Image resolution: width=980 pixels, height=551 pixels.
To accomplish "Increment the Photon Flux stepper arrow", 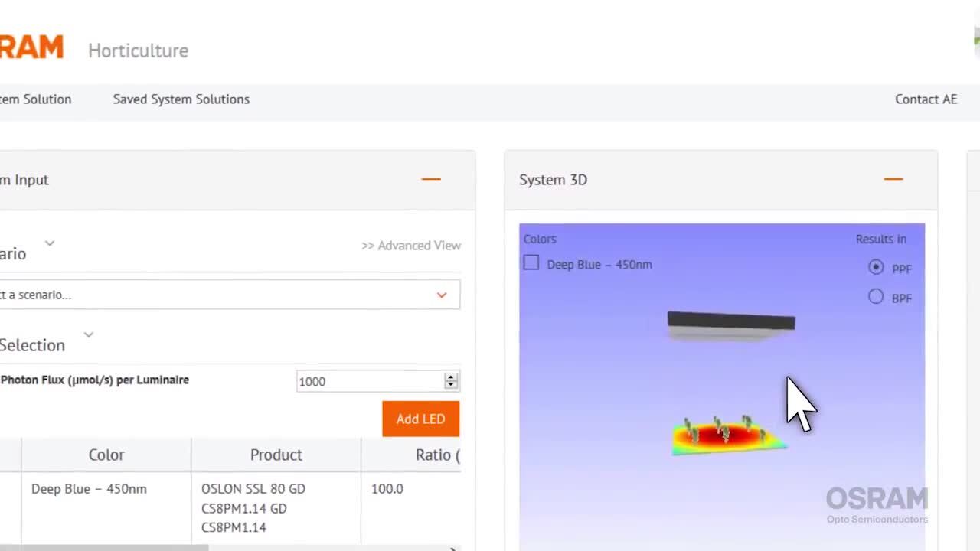I will [x=451, y=377].
